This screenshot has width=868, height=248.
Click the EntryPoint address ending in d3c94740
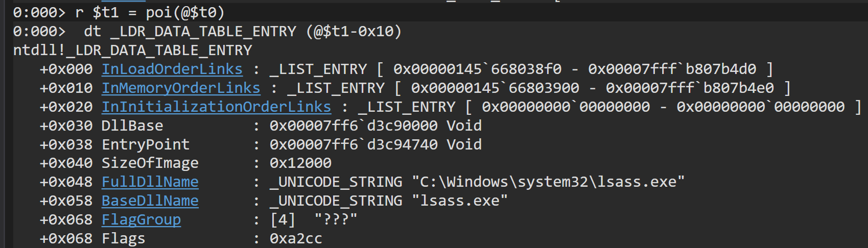354,144
